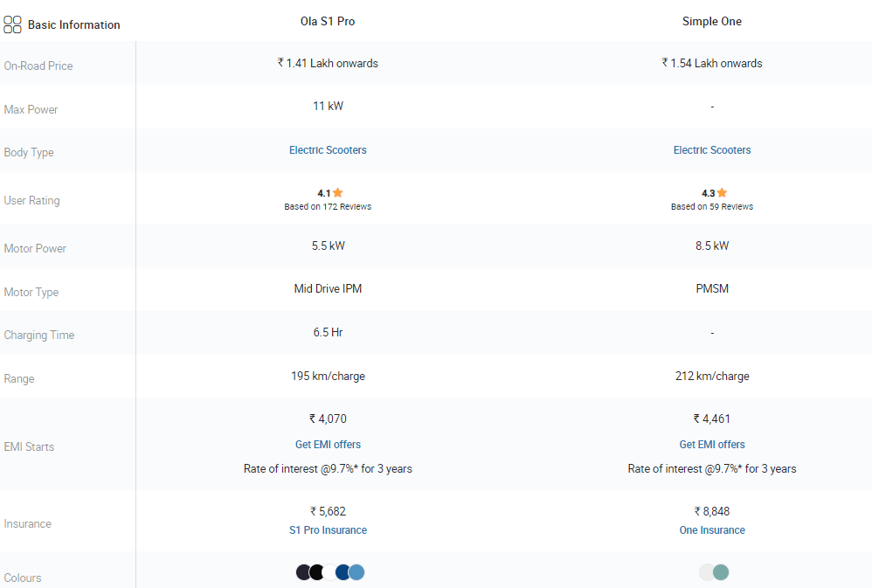Click the Colours row label

[22, 578]
